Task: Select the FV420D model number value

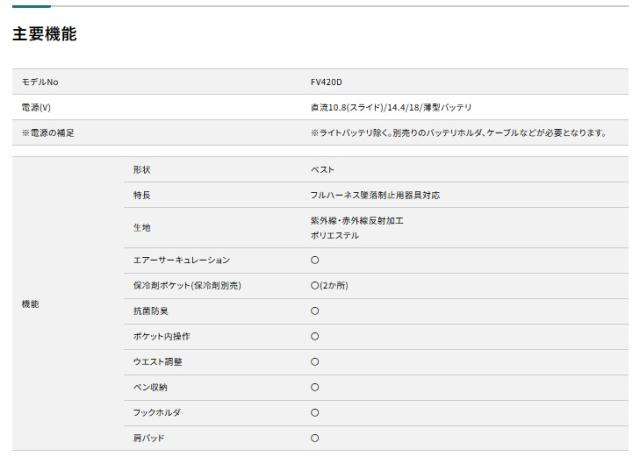Action: (x=326, y=82)
